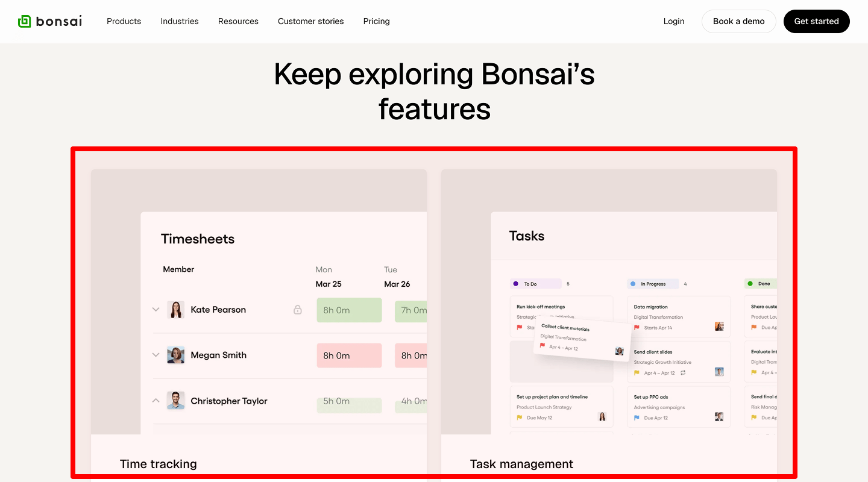Expand Kate Pearson's timesheet row

point(156,310)
